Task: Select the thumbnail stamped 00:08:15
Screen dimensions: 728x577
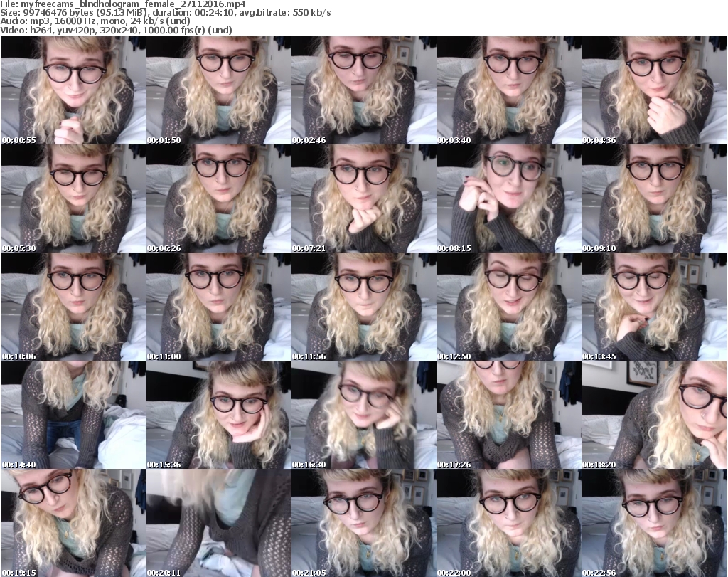Action: 509,198
